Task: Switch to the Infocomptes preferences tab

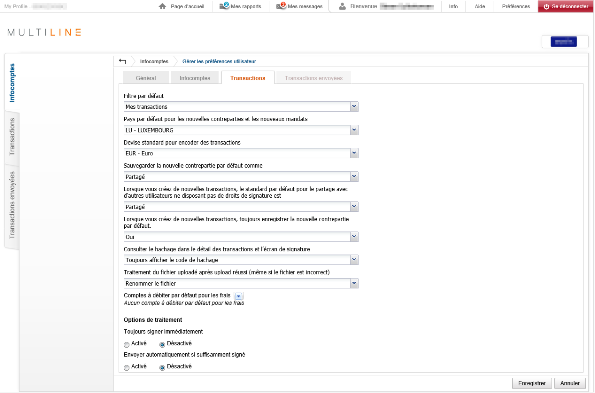Action: tap(195, 78)
